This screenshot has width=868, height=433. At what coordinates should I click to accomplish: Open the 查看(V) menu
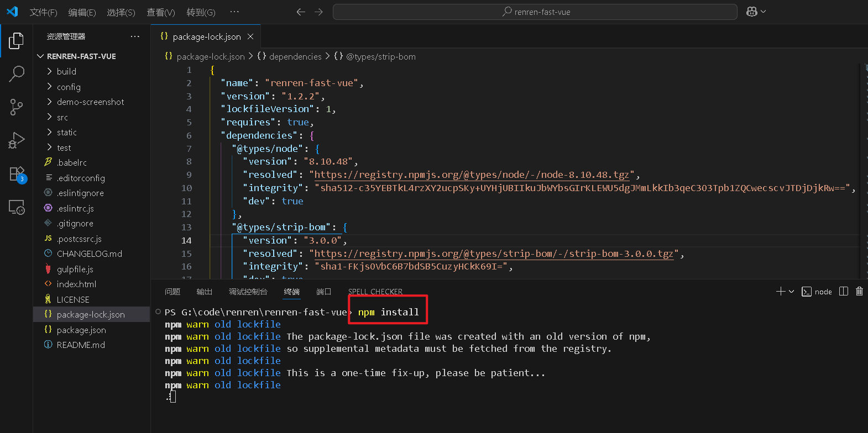pyautogui.click(x=160, y=12)
